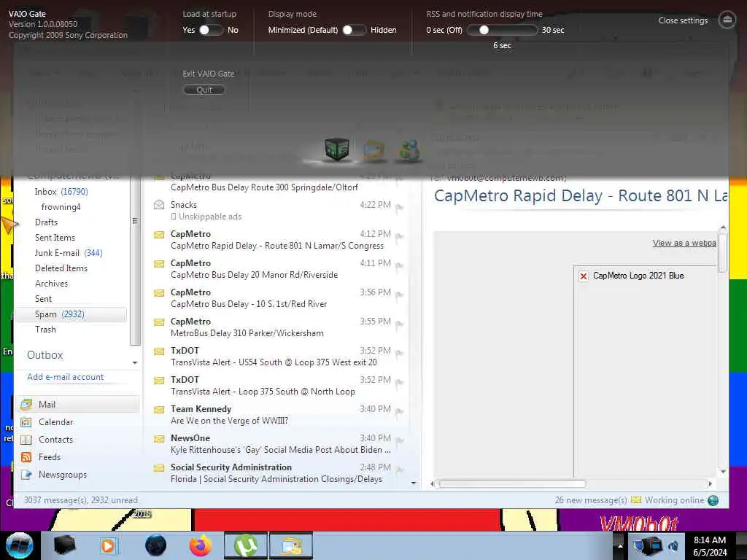Click envelope icon of CapMetro Rapid Delay message
Viewport: 747px width, 560px height.
[x=158, y=234]
